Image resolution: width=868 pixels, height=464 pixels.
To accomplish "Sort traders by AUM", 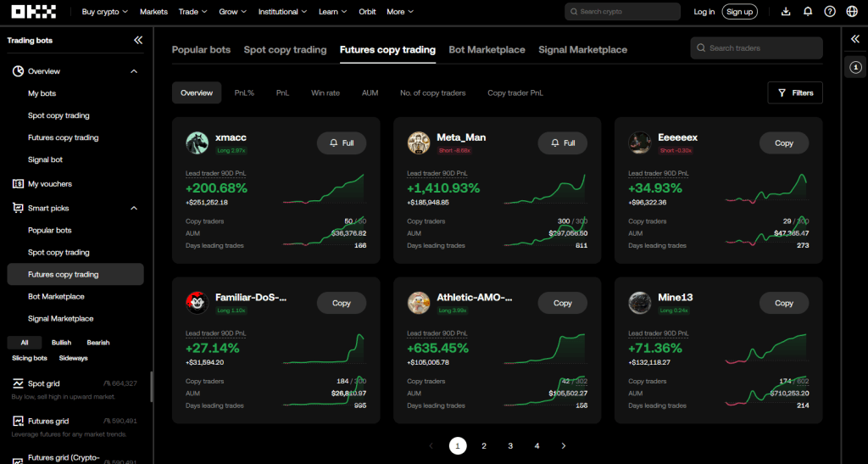I will point(370,93).
